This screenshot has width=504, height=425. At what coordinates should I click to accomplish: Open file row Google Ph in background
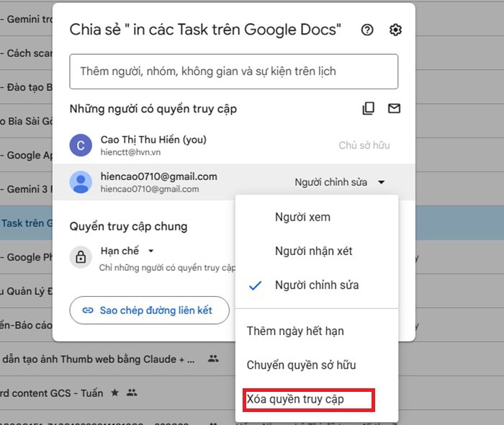tap(27, 257)
